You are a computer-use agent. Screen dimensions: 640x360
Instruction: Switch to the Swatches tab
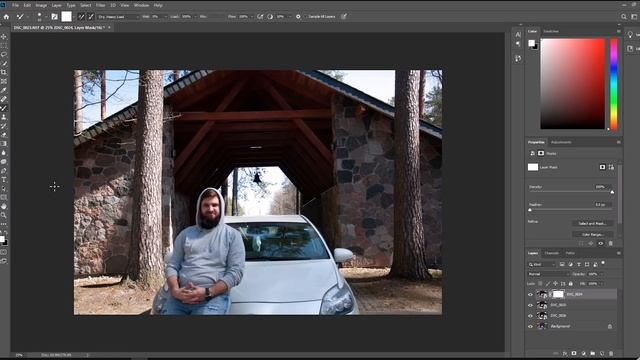[551, 31]
